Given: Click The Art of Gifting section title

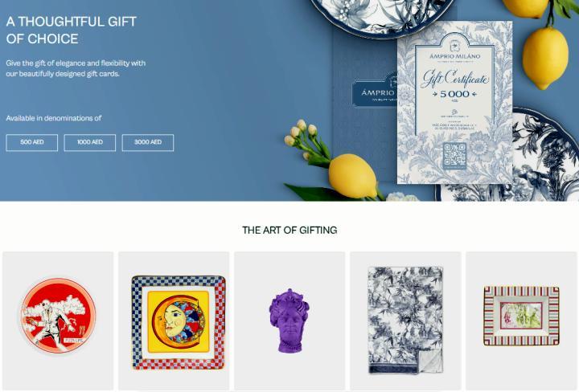Looking at the screenshot, I should [289, 230].
